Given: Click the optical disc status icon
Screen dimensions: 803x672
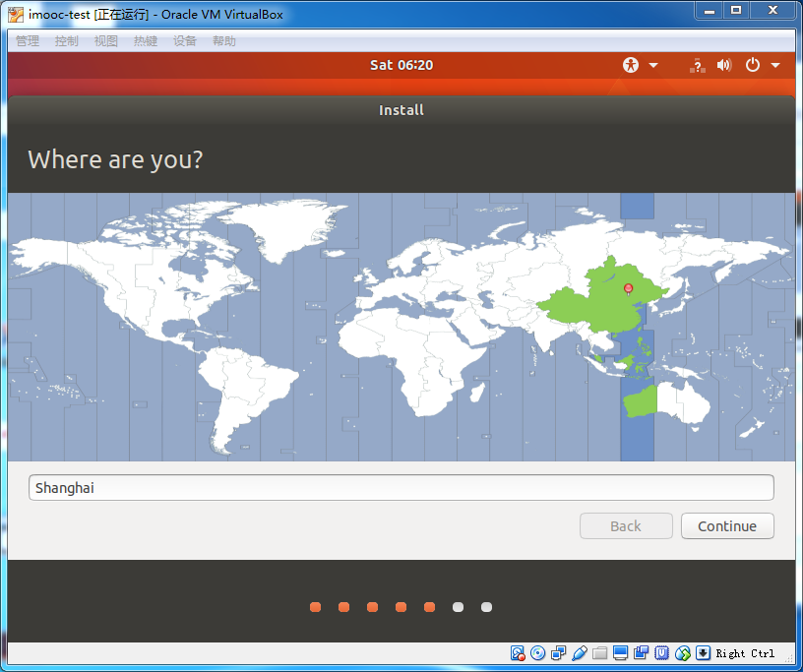Looking at the screenshot, I should [537, 653].
